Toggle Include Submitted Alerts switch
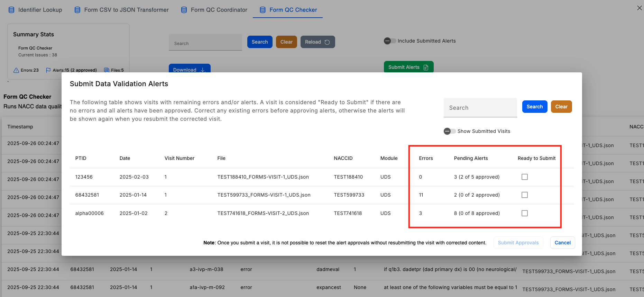 pos(390,41)
